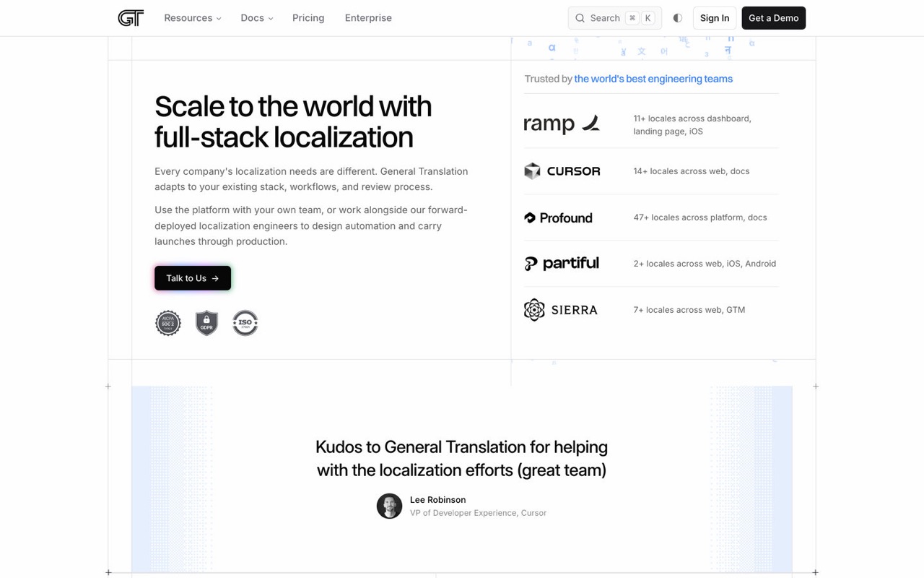Click "47+ locales across platform, docs" text
This screenshot has width=924, height=578.
tap(700, 217)
